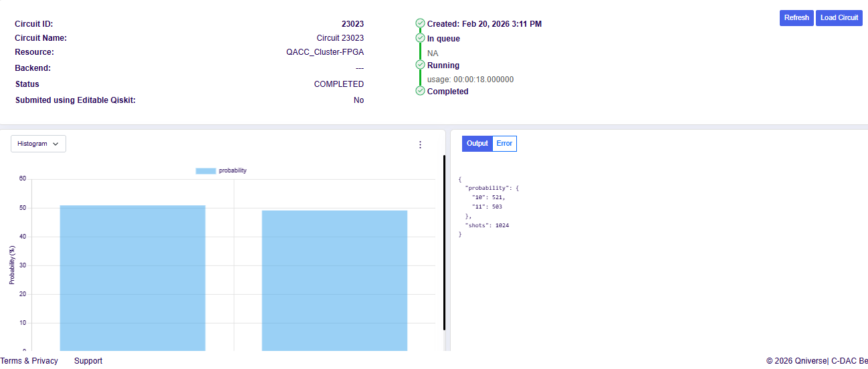Click the COMPLETED status value

(x=338, y=84)
